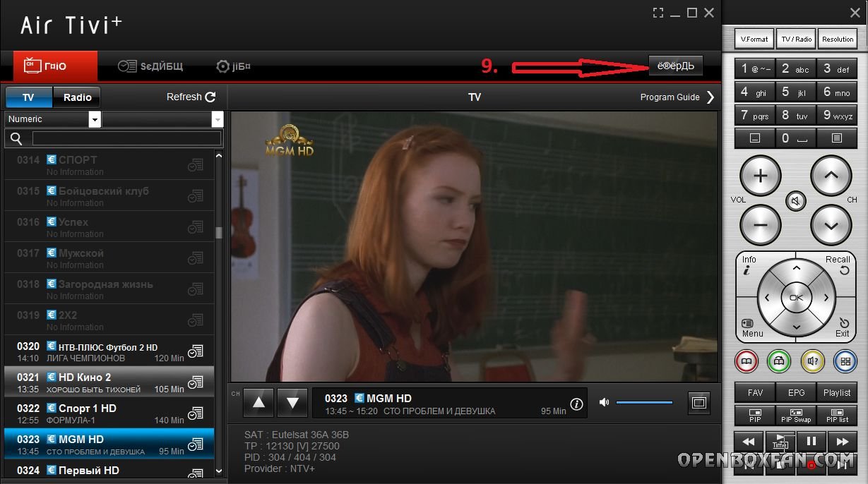Screen dimensions: 868x484
Task: Raise volume with the remote's plus button
Action: (x=760, y=176)
